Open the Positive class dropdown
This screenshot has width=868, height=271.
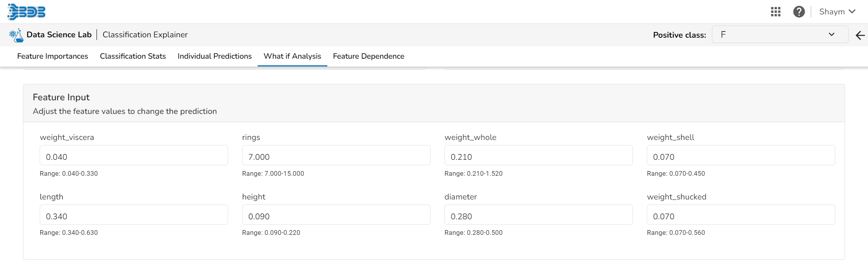click(780, 35)
